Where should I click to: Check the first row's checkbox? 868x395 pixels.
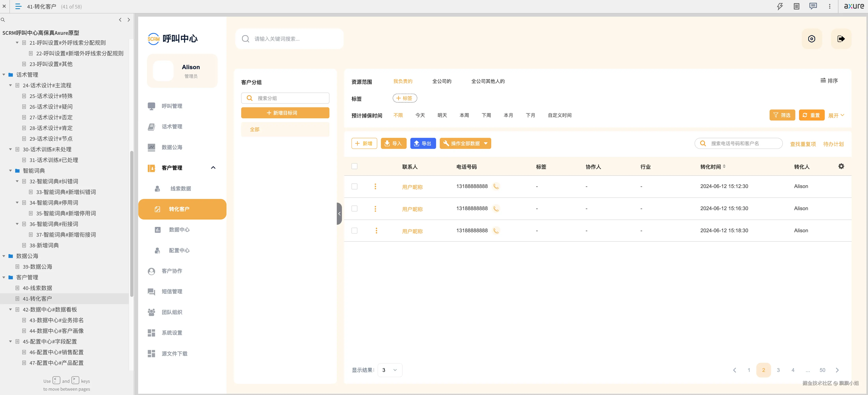click(354, 186)
